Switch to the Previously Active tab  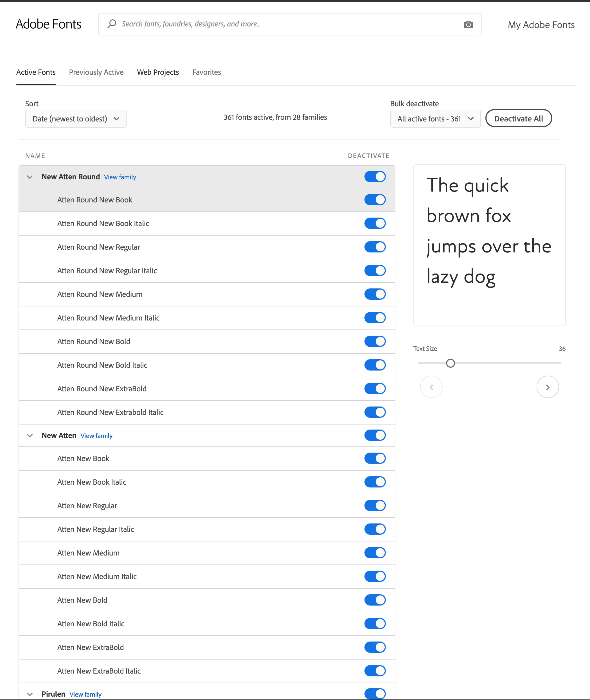pos(96,72)
